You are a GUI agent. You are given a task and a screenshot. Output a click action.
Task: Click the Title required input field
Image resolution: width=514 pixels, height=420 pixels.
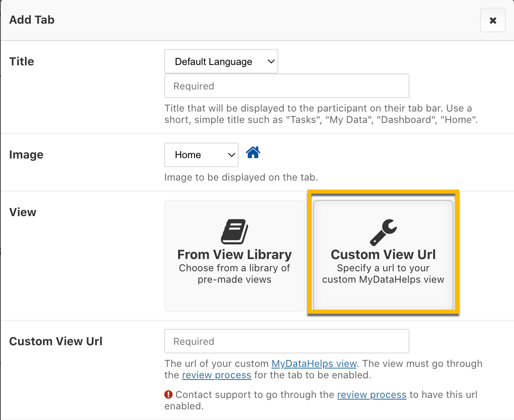[x=286, y=86]
